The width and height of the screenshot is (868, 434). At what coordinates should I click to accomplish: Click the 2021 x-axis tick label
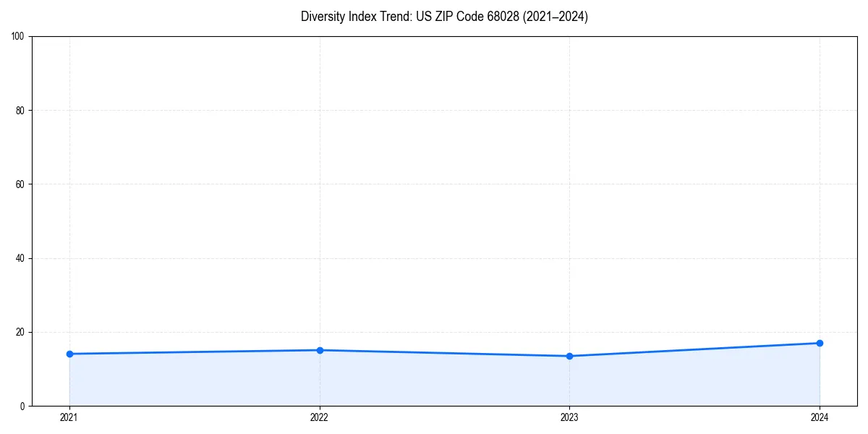point(69,417)
